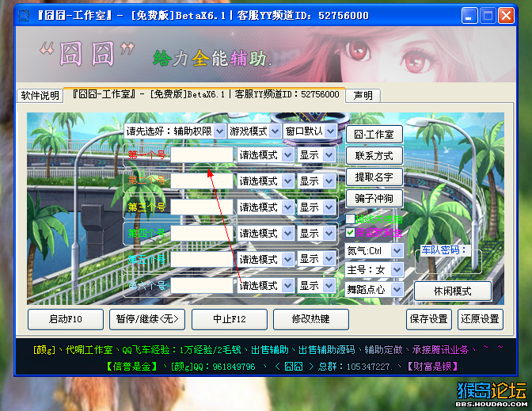Click the 修改热键 button

[x=311, y=319]
